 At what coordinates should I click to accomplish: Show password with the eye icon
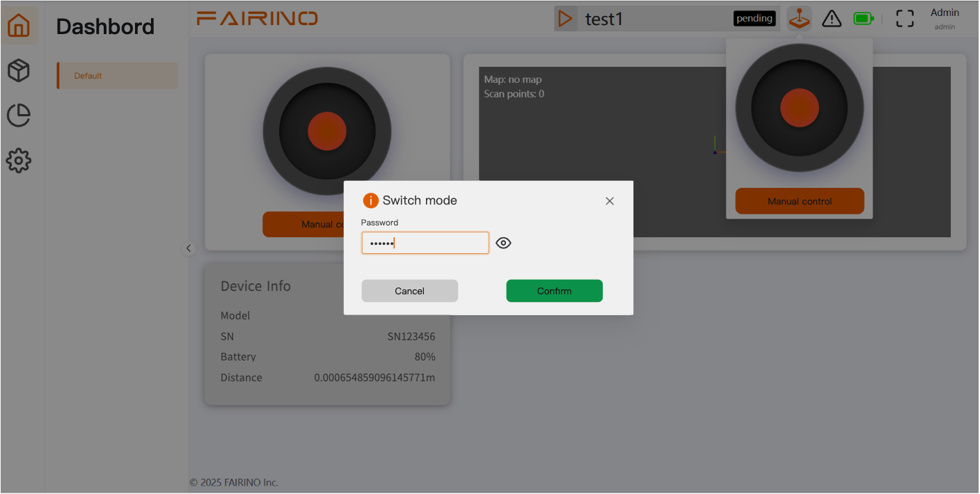[503, 243]
